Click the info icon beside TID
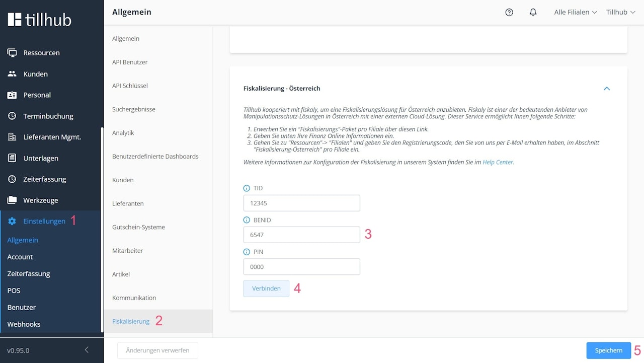This screenshot has width=644, height=363. tap(247, 188)
